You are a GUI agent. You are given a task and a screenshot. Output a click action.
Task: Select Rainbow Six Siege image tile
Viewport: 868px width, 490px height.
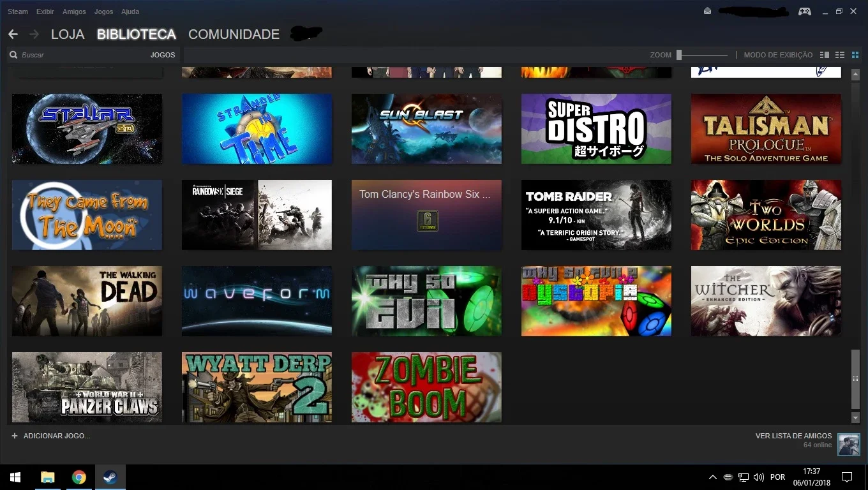[257, 215]
